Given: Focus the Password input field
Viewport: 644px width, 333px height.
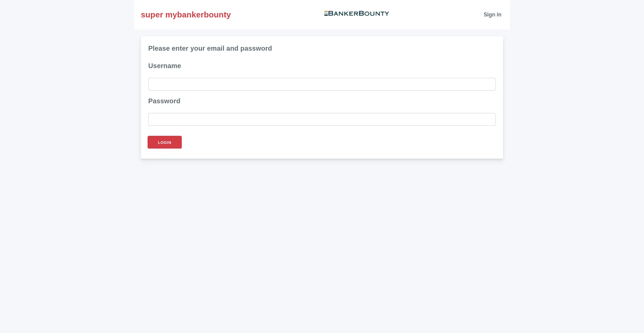Looking at the screenshot, I should click(x=322, y=119).
